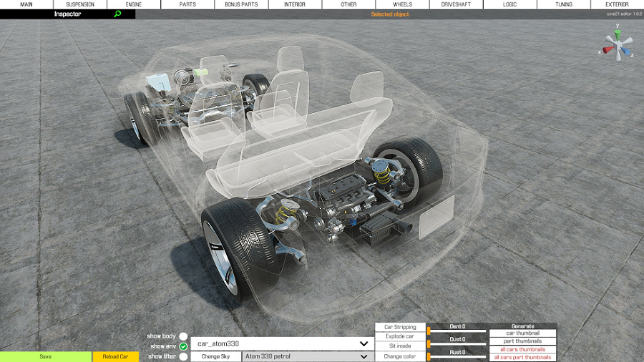Open the Atom 330 petrol engine dropdown
644x362 pixels.
(x=308, y=356)
